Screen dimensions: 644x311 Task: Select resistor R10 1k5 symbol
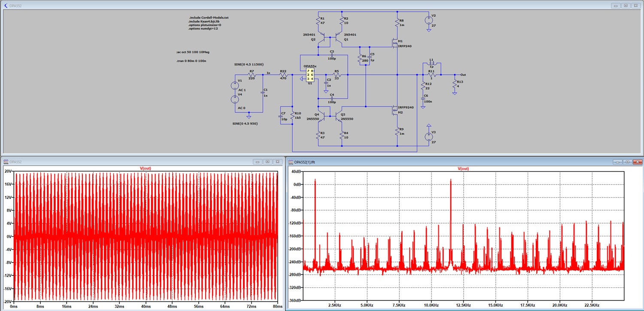(x=292, y=116)
